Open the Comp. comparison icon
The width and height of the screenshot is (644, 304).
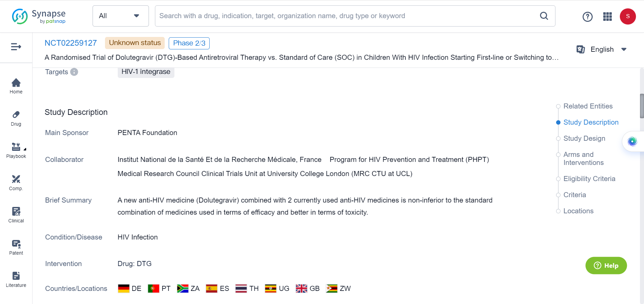16,182
